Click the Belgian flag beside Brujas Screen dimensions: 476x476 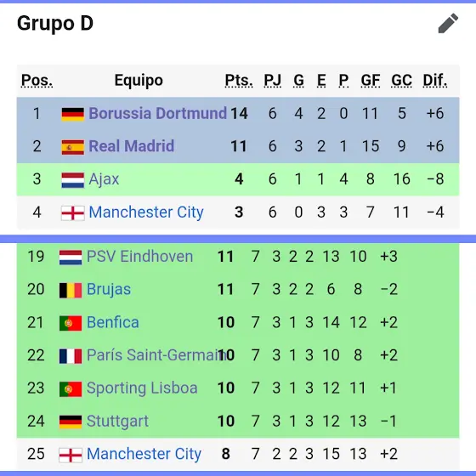(x=71, y=290)
